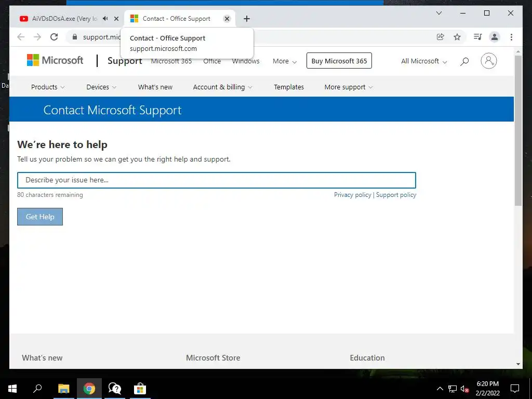
Task: Select the Contact - Office Support tab
Action: coord(177,19)
